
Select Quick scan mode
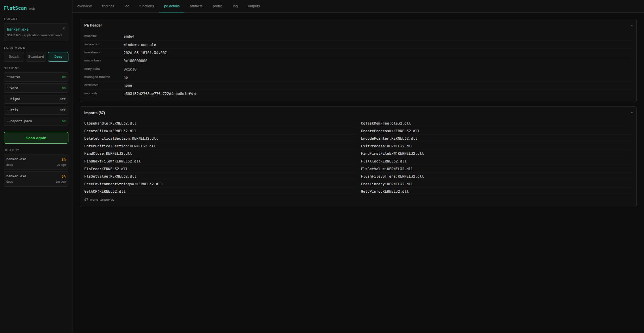pyautogui.click(x=14, y=57)
